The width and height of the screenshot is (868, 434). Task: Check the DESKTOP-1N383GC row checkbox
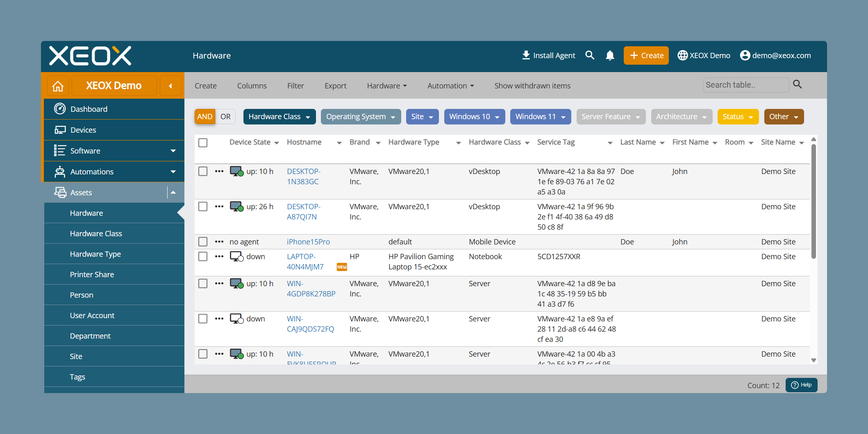pyautogui.click(x=203, y=171)
